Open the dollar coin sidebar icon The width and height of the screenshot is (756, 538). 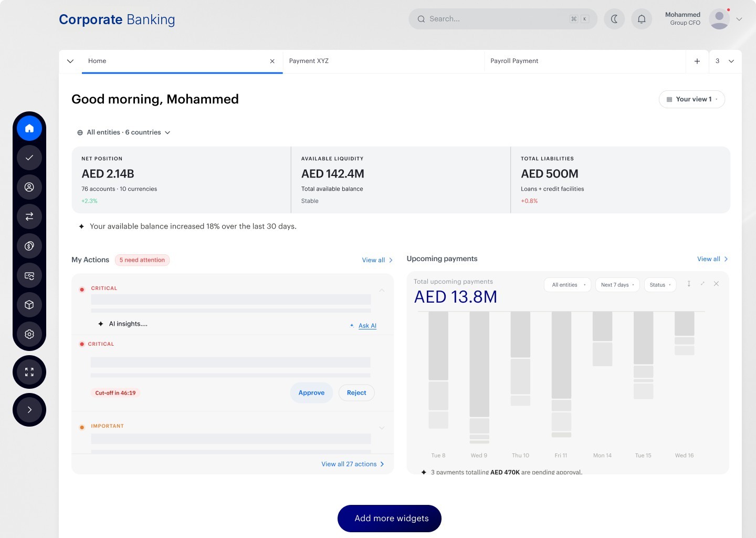point(29,246)
